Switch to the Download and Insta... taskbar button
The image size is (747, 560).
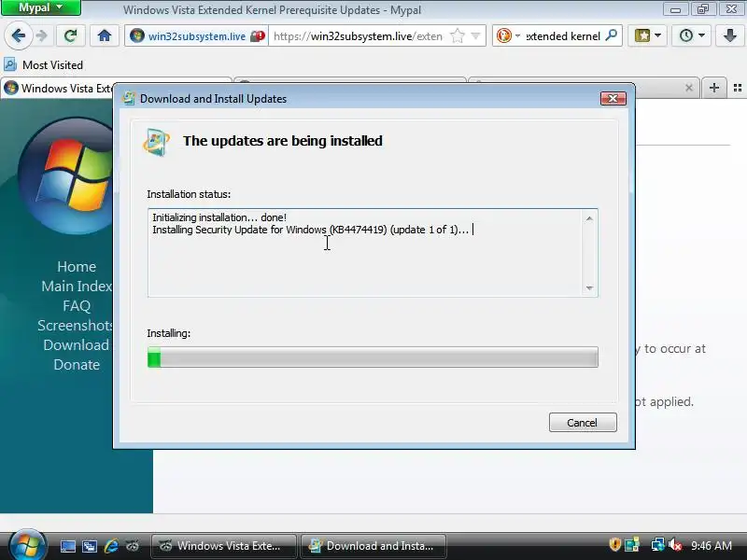373,546
